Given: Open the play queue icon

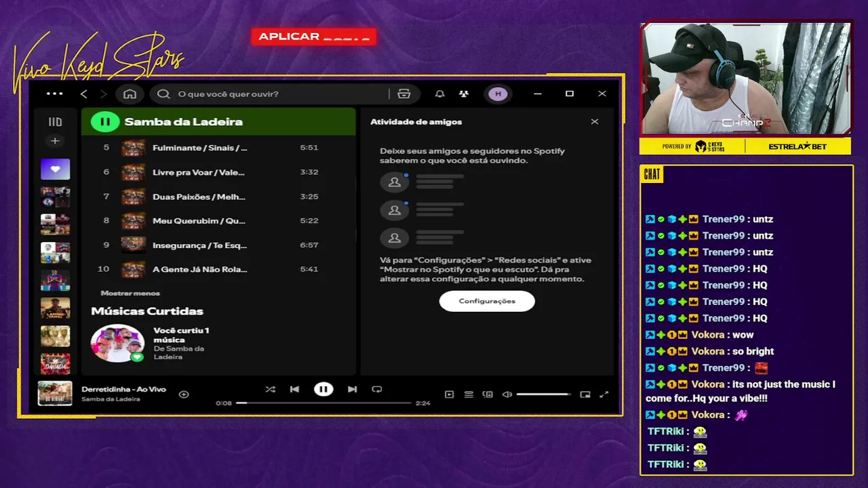Looking at the screenshot, I should click(469, 394).
